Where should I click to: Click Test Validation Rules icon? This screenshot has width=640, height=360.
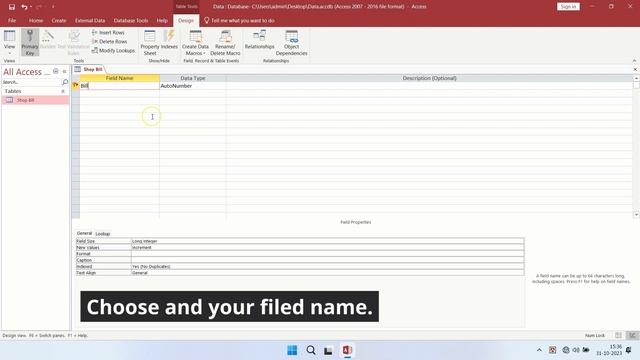(x=74, y=42)
